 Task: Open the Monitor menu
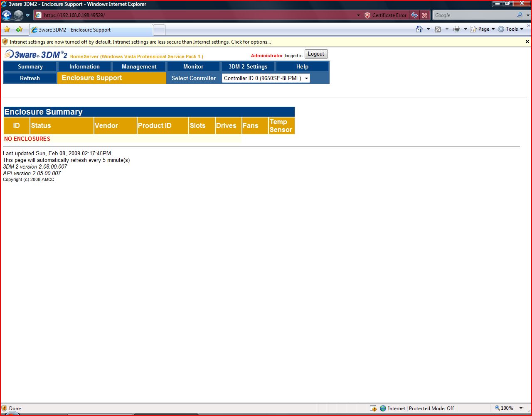tap(193, 66)
